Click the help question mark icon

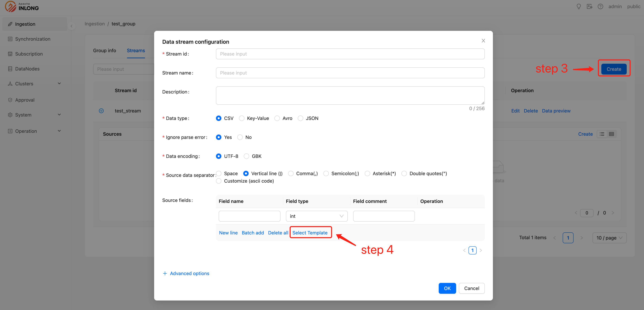600,6
